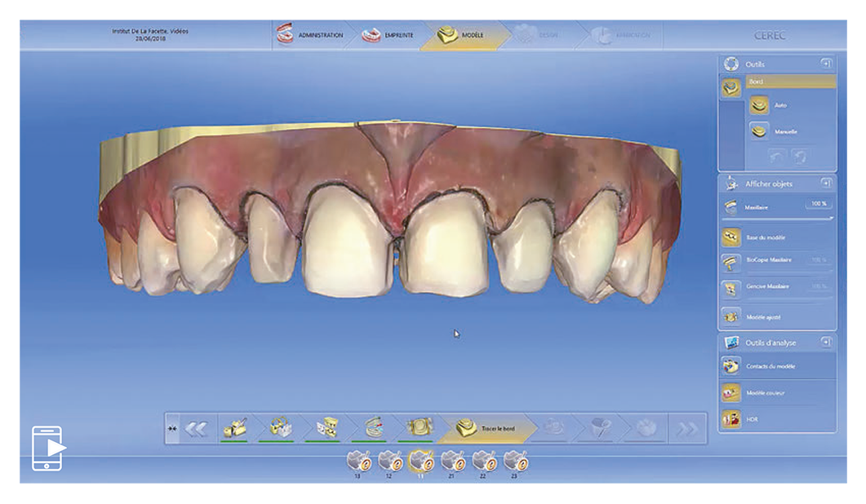Select restoration for tooth 21

pos(451,462)
